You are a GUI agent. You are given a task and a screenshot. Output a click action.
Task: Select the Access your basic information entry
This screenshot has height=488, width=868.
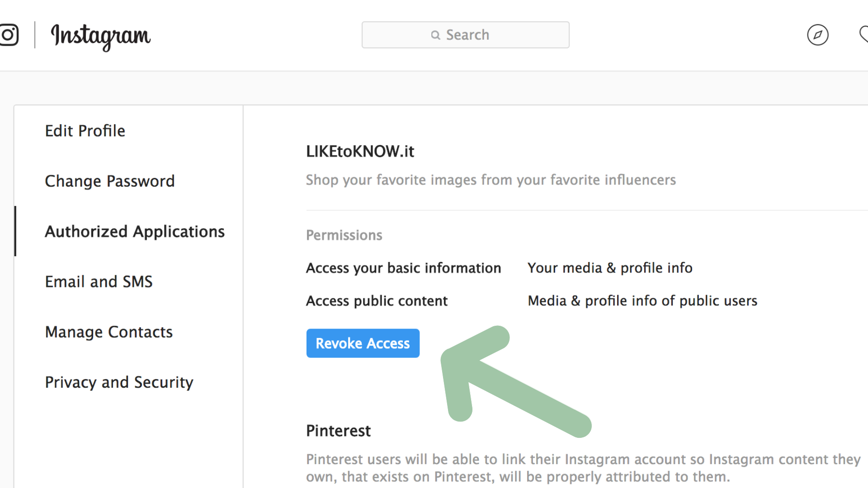pyautogui.click(x=403, y=267)
